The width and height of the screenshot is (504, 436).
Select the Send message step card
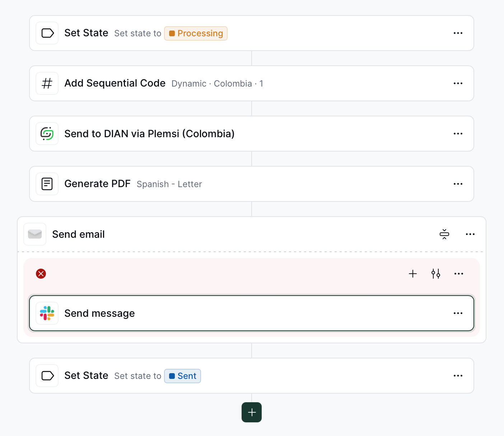click(x=251, y=313)
